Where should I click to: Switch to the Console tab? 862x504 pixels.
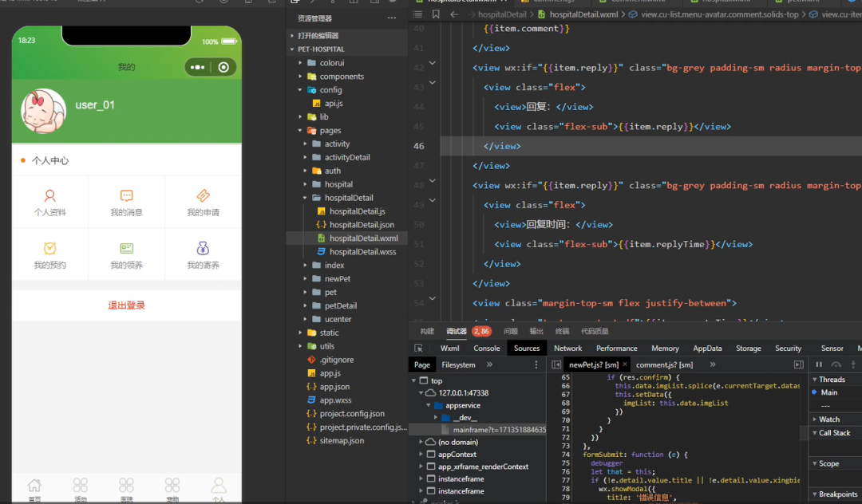(x=487, y=348)
